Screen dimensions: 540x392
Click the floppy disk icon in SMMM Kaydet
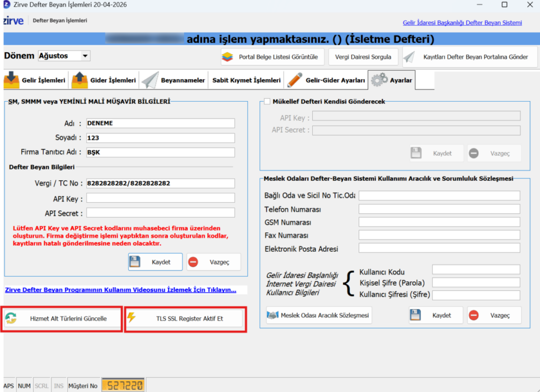click(134, 262)
